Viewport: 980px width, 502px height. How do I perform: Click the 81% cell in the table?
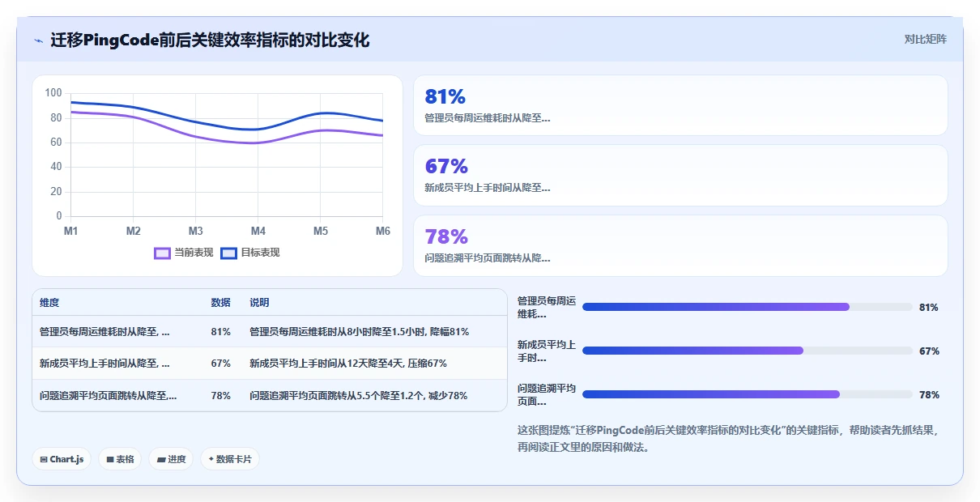point(220,332)
